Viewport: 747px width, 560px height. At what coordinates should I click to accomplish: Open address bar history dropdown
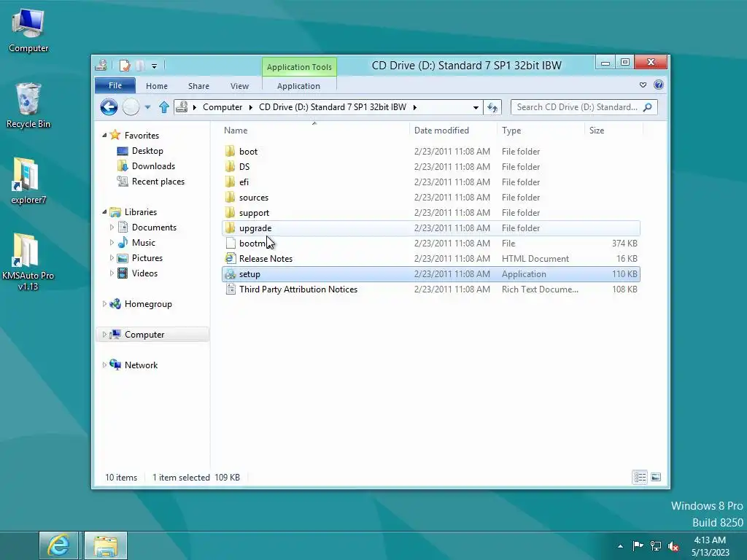[476, 108]
